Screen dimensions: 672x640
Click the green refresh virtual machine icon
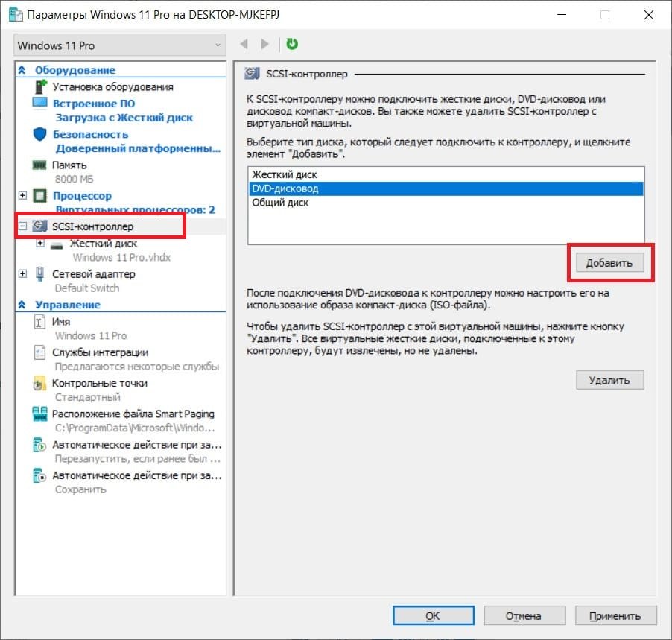292,45
